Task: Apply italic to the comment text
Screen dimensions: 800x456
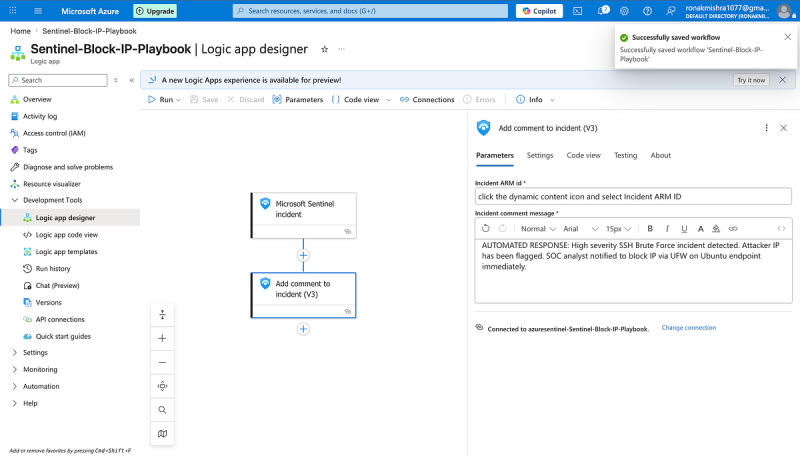Action: 667,229
